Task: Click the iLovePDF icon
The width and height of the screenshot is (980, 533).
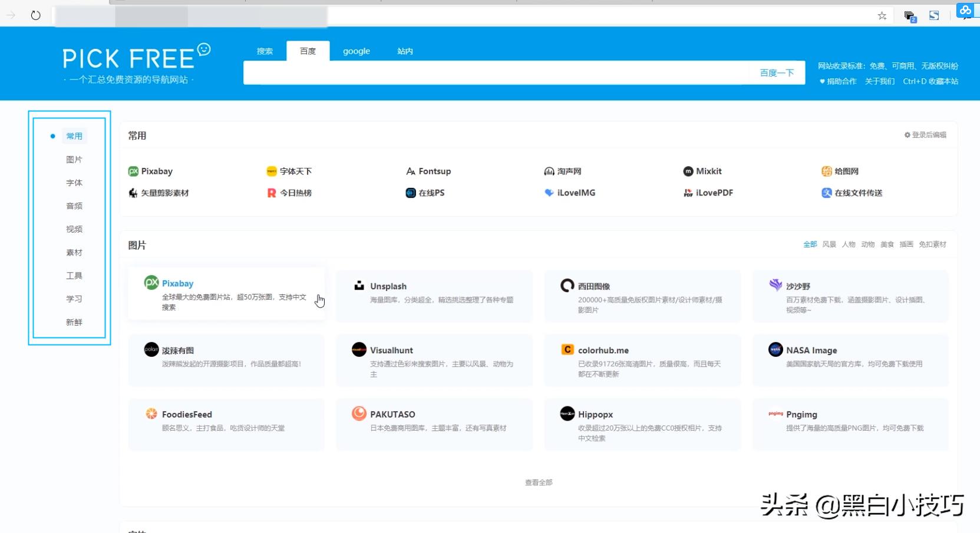Action: point(688,193)
